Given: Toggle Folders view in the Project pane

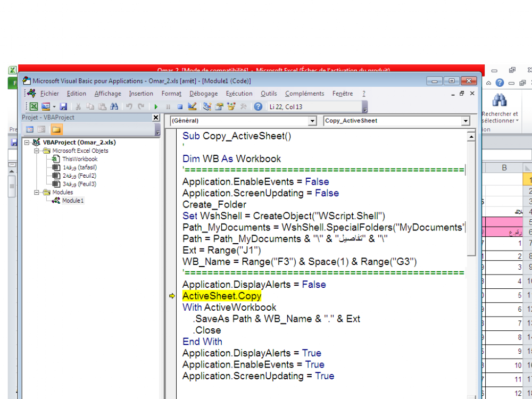Looking at the screenshot, I should tap(56, 129).
